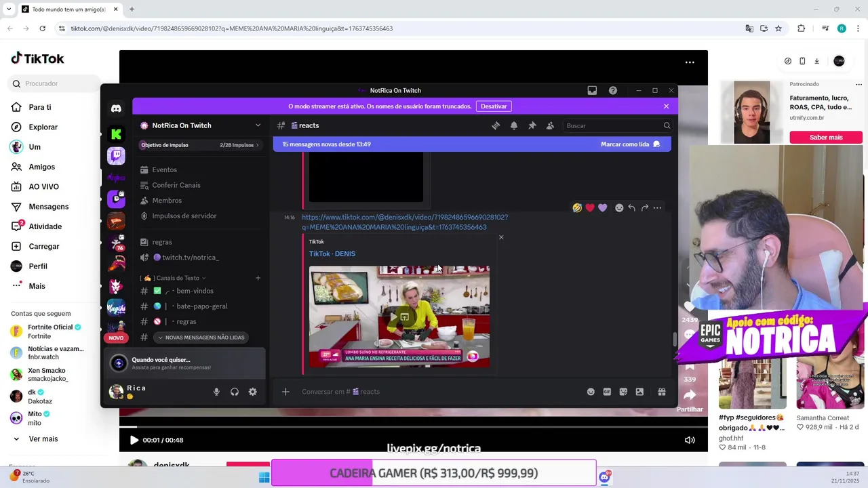The width and height of the screenshot is (868, 488).
Task: Click Discord Buscar search field
Action: click(617, 125)
